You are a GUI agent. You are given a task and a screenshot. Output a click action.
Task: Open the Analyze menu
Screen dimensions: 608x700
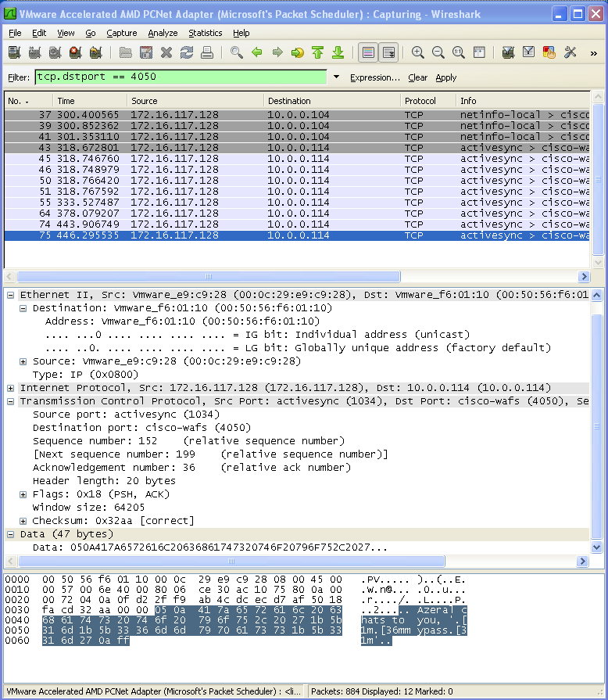click(x=163, y=33)
